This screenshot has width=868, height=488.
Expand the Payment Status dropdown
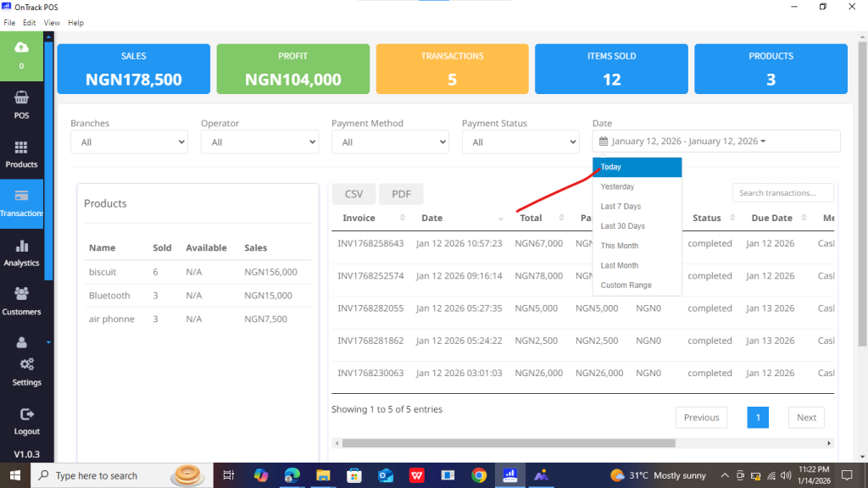pyautogui.click(x=520, y=142)
